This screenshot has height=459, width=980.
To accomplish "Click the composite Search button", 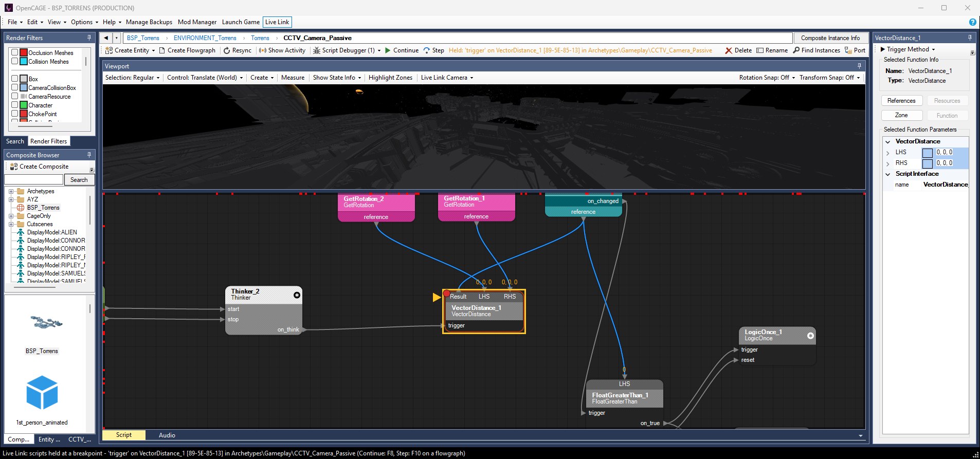I will pyautogui.click(x=79, y=180).
